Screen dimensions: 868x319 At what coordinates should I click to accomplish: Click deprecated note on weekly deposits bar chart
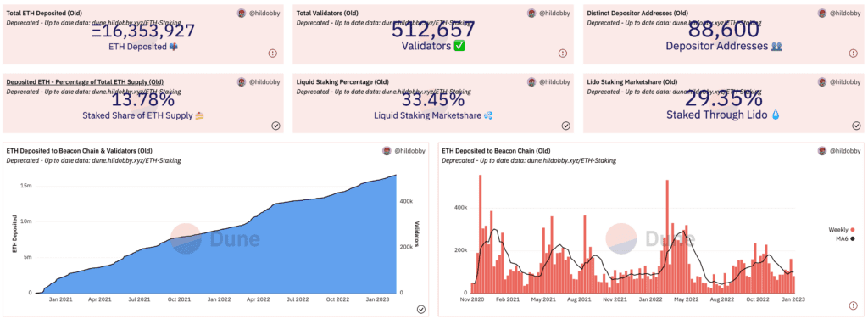[x=529, y=160]
